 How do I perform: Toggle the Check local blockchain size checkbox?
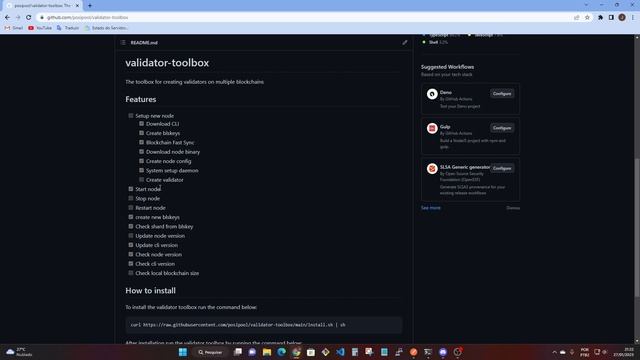tap(131, 273)
